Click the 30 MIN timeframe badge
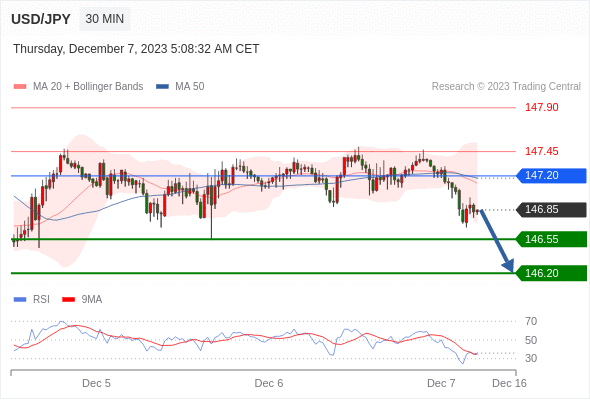590x400 pixels. (x=105, y=19)
